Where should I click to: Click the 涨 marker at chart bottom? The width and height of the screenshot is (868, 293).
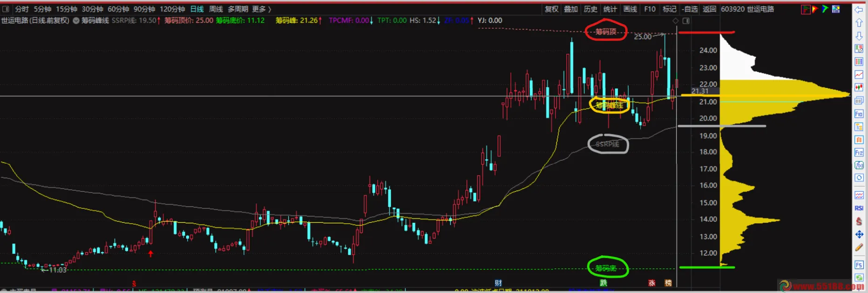coord(652,283)
